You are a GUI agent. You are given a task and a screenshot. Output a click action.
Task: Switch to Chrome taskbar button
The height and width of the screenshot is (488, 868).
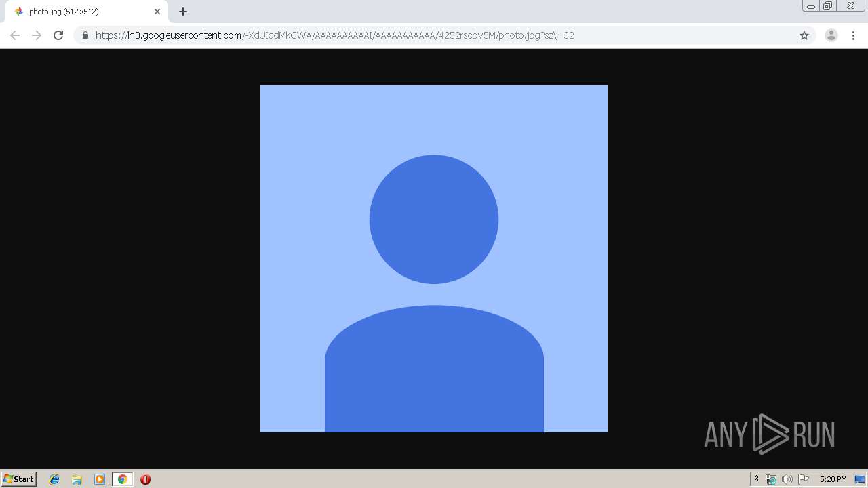click(122, 479)
